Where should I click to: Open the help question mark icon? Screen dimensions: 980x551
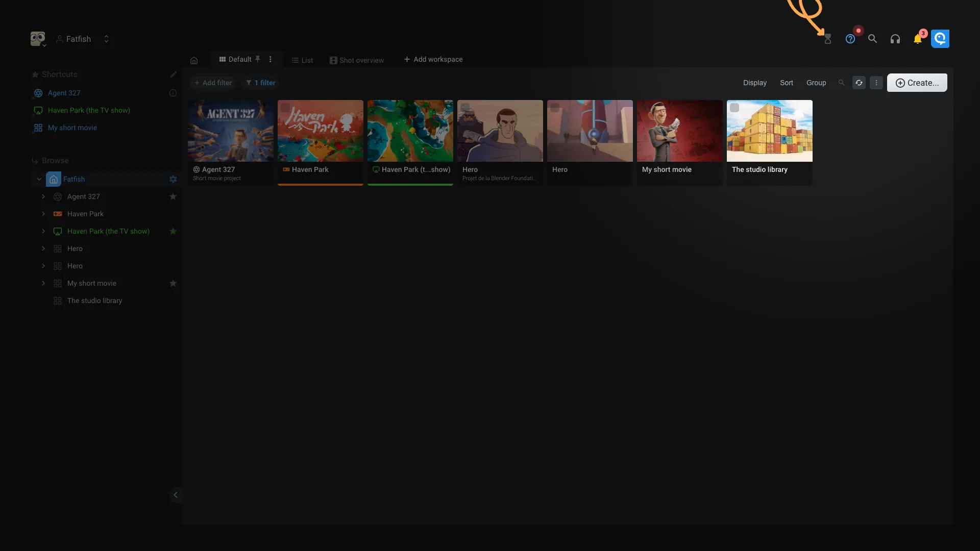pos(850,39)
